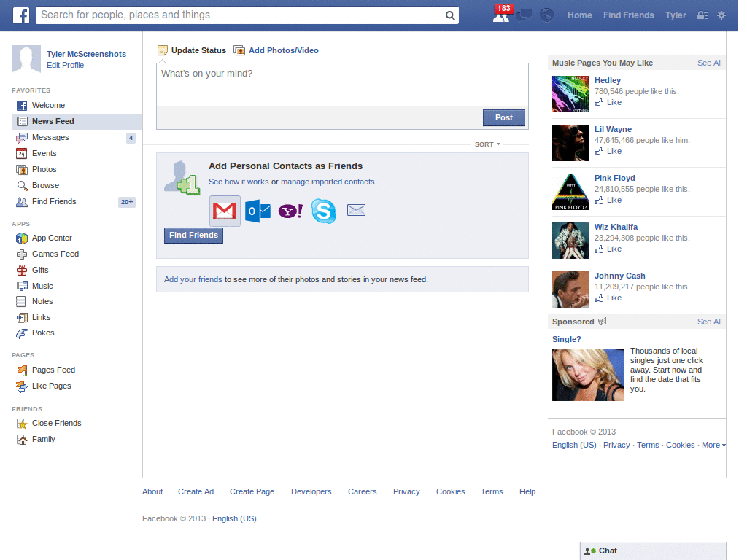Click the profile avatar picture
The image size is (747, 560).
[x=26, y=59]
